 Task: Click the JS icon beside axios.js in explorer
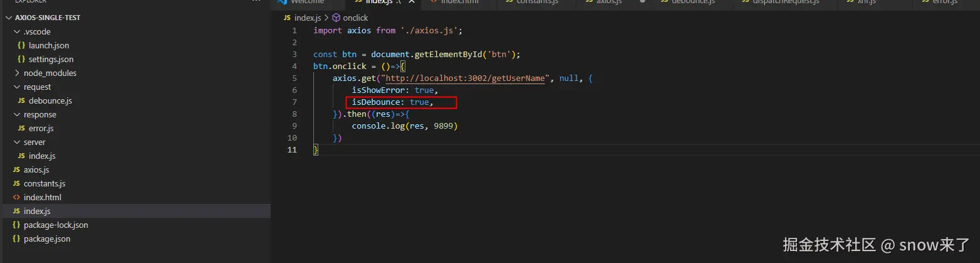[16, 170]
